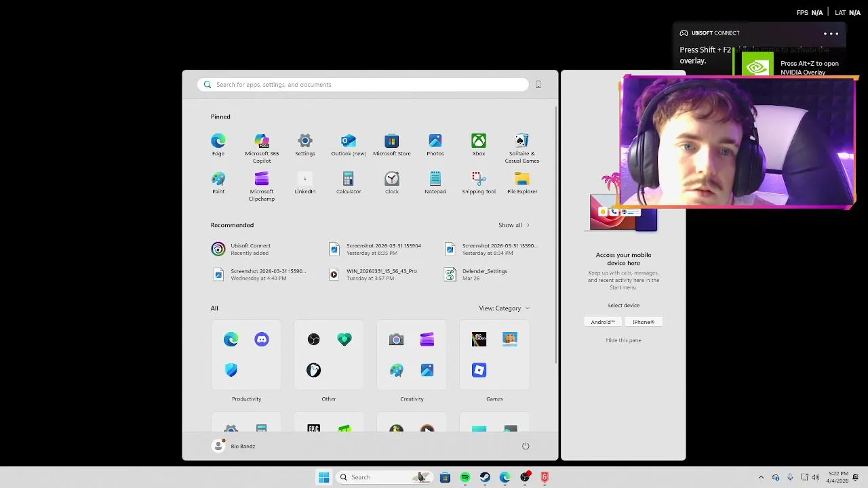Viewport: 868px width, 488px height.
Task: Open the Snipping Tool
Action: pos(479,182)
